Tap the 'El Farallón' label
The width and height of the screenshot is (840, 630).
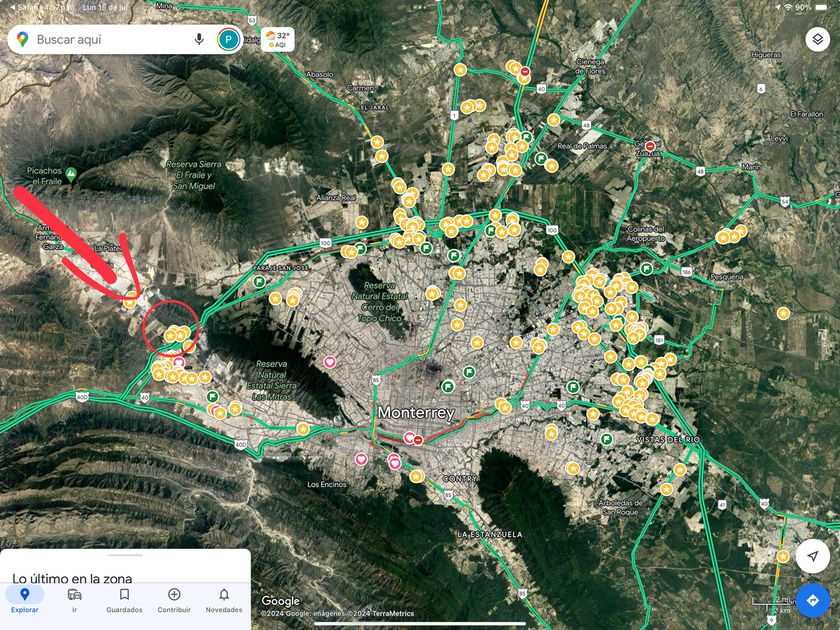(x=807, y=114)
